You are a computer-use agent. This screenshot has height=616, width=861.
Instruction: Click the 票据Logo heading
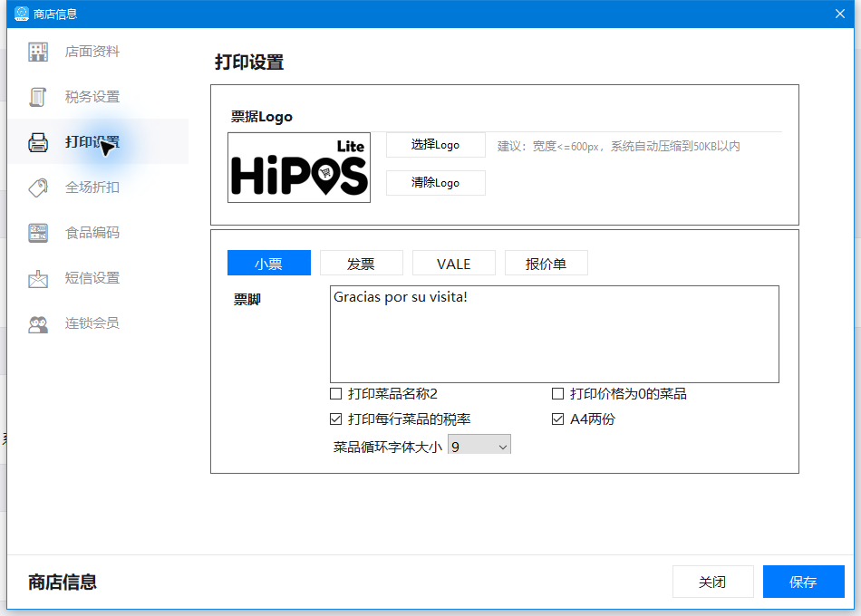click(261, 117)
